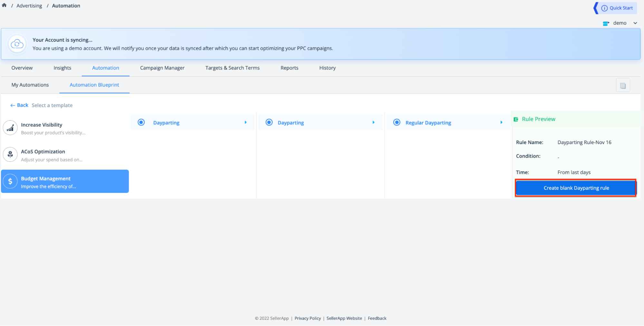Click Create blank Dayparting rule button

tap(576, 188)
